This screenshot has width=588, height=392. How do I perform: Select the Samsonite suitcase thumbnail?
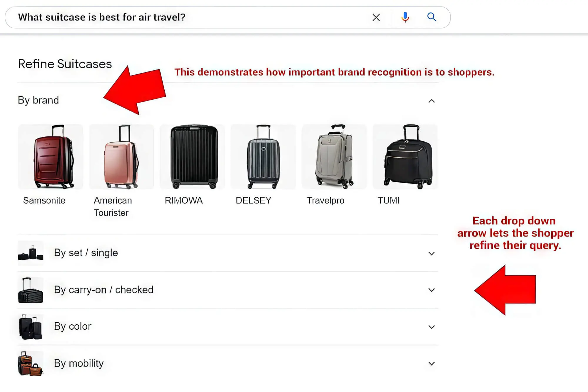(x=51, y=157)
